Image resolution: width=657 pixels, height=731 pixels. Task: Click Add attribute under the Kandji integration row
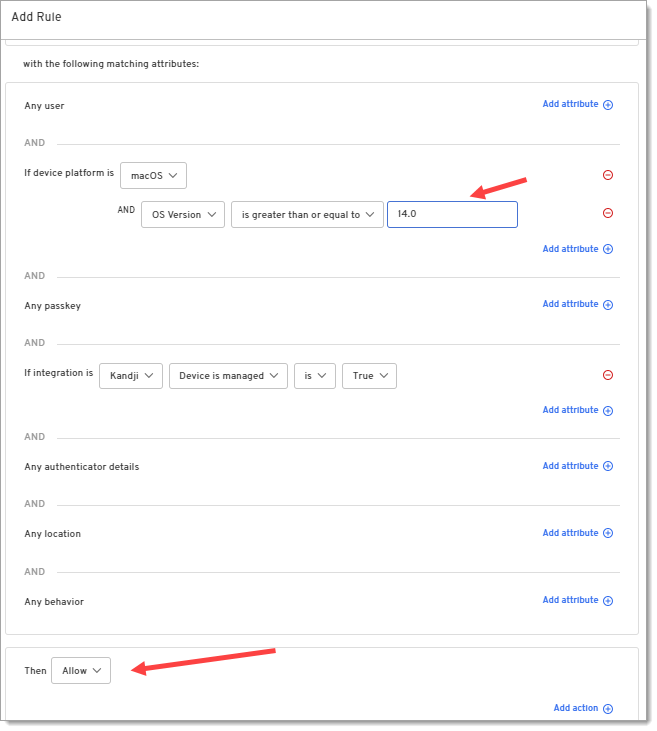click(570, 410)
